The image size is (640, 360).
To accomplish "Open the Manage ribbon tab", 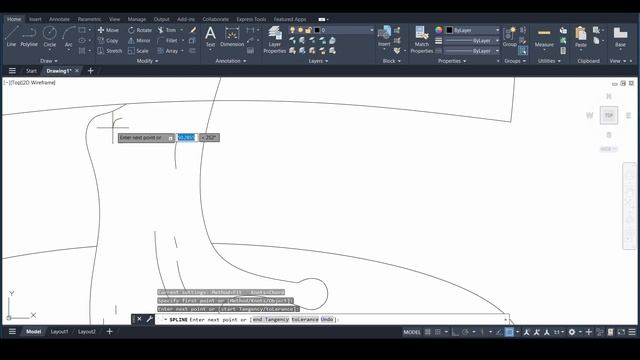I will tap(137, 19).
